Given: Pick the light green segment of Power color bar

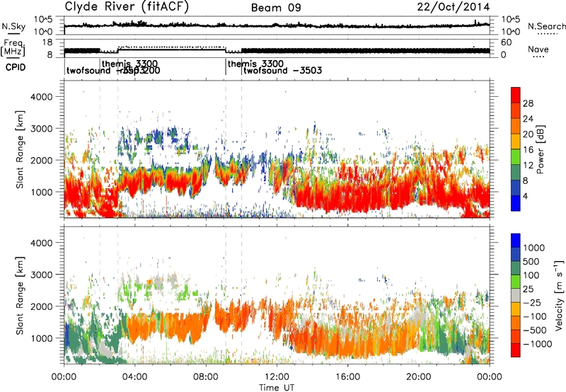Looking at the screenshot, I should click(x=516, y=157).
